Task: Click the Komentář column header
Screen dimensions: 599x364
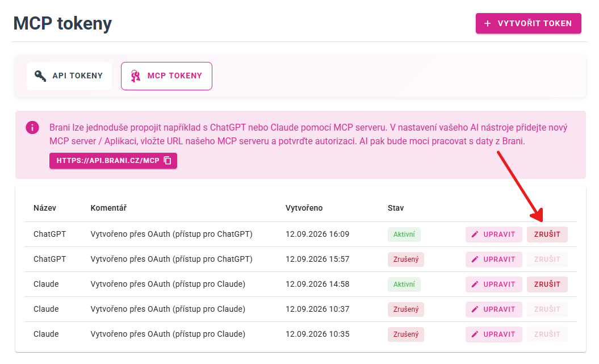Action: (108, 208)
